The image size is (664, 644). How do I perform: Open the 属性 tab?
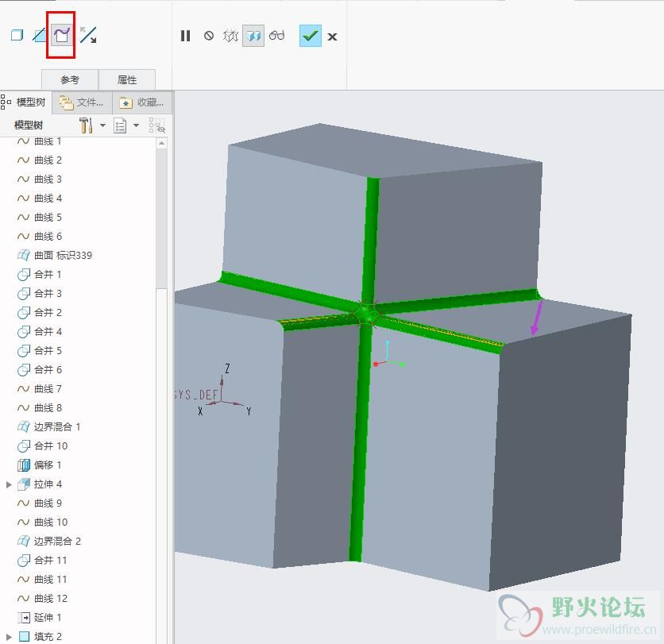(127, 79)
